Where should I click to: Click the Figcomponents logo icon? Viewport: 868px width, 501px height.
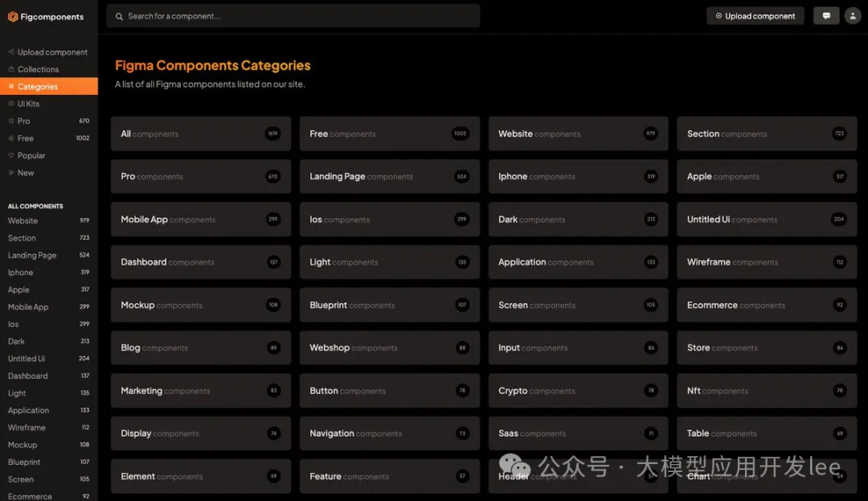[x=12, y=17]
